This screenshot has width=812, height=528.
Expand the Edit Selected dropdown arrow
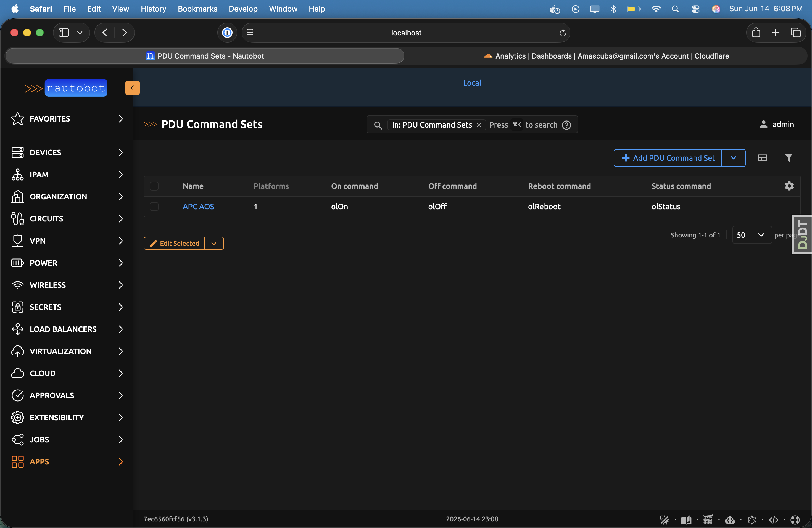point(214,243)
